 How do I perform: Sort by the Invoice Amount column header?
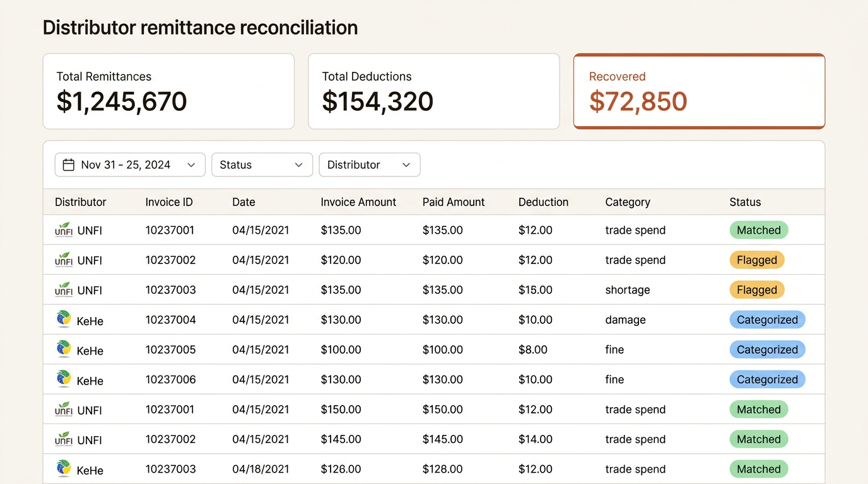358,202
